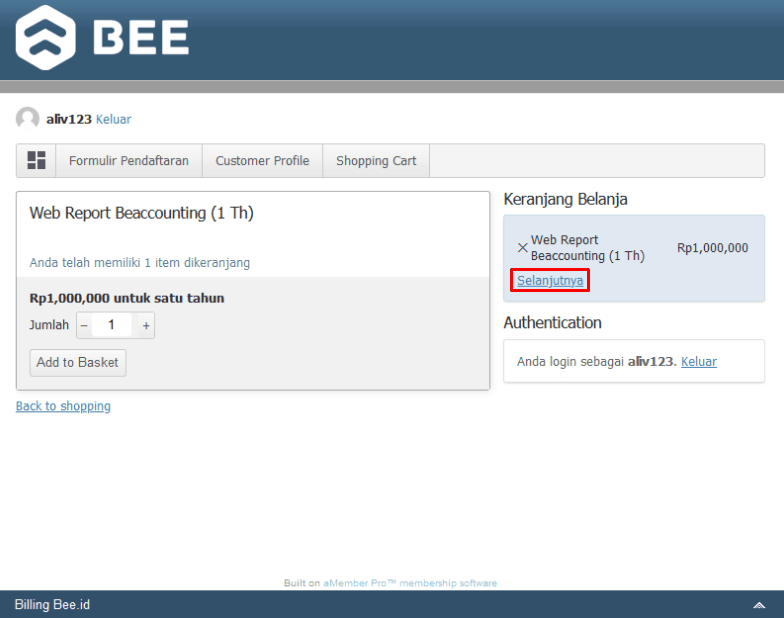Viewport: 784px width, 618px height.
Task: Click the aliv123 username at top
Action: pyautogui.click(x=69, y=119)
